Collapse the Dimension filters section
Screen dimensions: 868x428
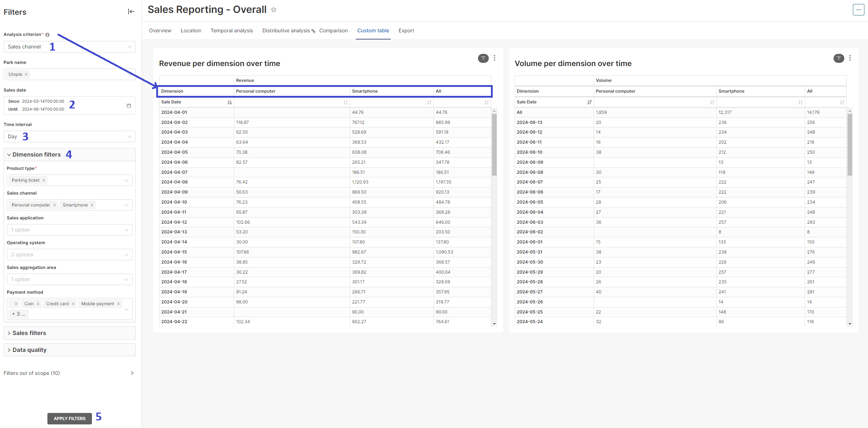(70, 155)
